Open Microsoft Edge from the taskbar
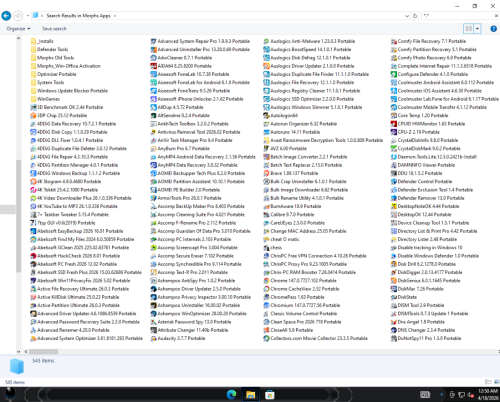The image size is (500, 402). [x=231, y=395]
